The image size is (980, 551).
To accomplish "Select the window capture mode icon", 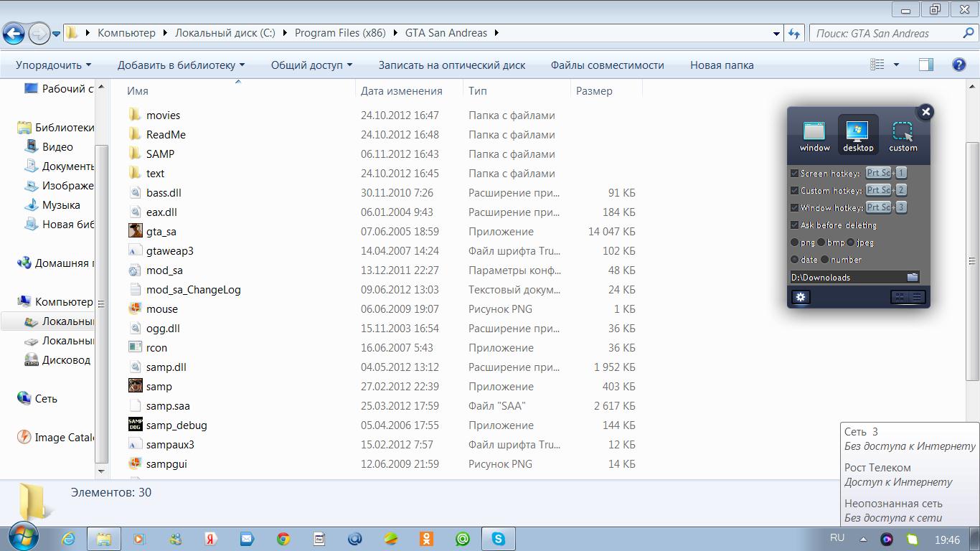I will click(814, 136).
